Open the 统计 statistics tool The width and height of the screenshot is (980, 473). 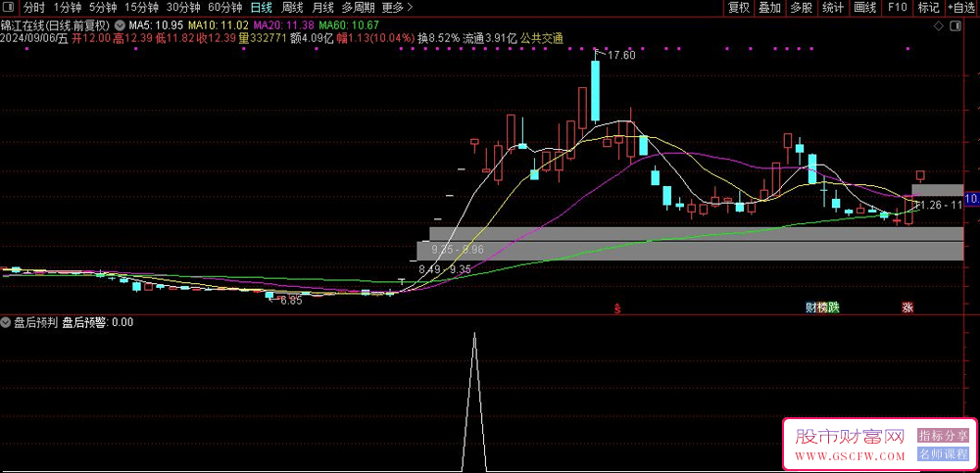click(x=832, y=8)
